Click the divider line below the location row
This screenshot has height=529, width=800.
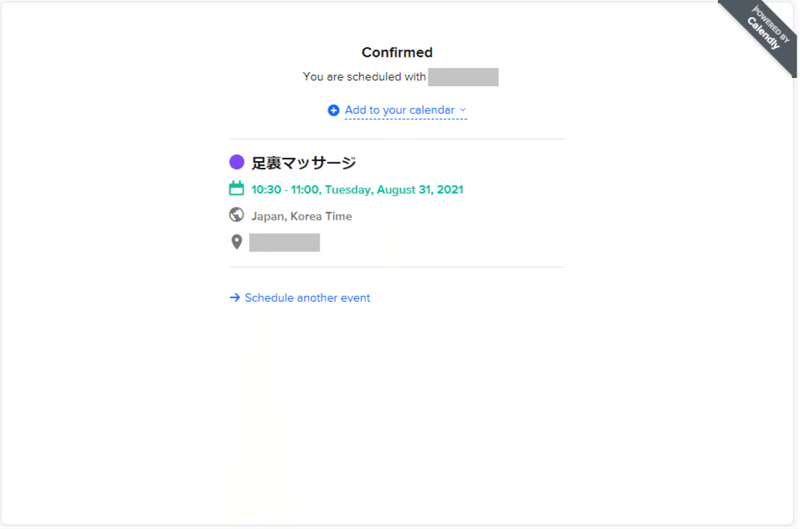click(x=397, y=267)
